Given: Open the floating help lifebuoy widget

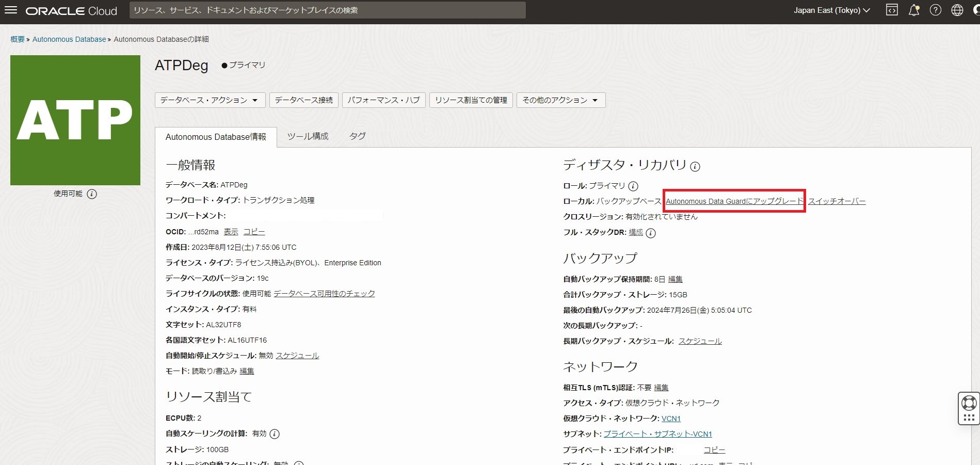Looking at the screenshot, I should click(x=969, y=403).
